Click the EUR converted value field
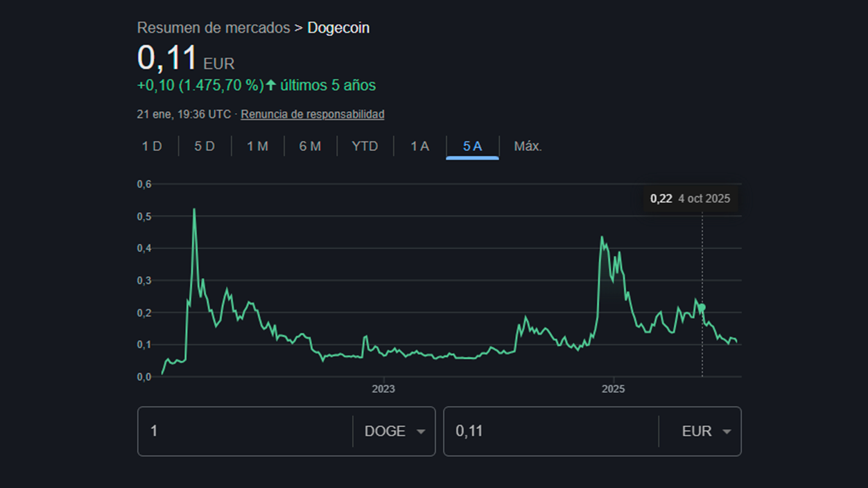 click(x=548, y=431)
